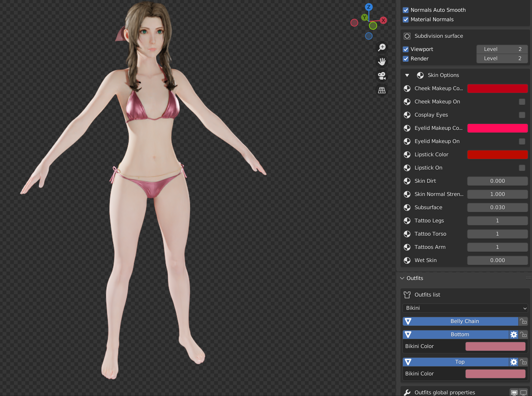The height and width of the screenshot is (396, 532).
Task: Toggle the Viewport subdivision checkbox
Action: (x=405, y=49)
